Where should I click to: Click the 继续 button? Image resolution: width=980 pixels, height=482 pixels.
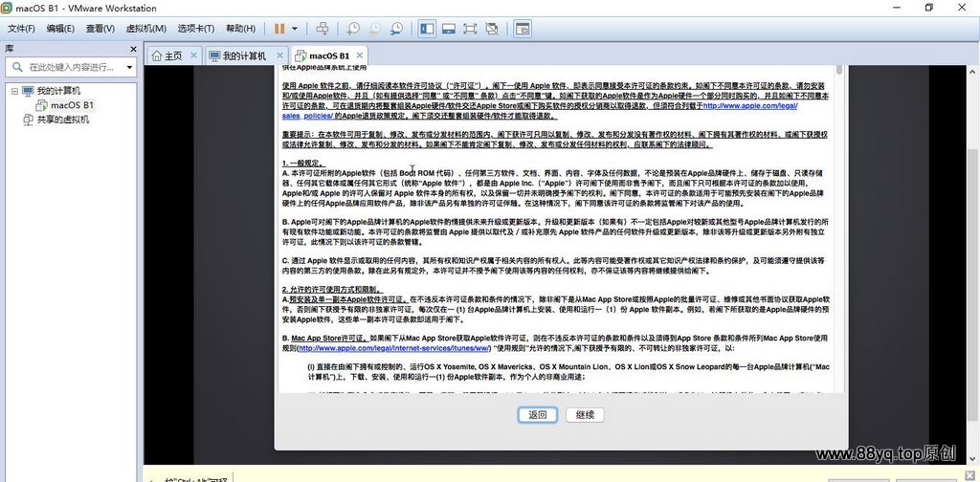pos(585,415)
